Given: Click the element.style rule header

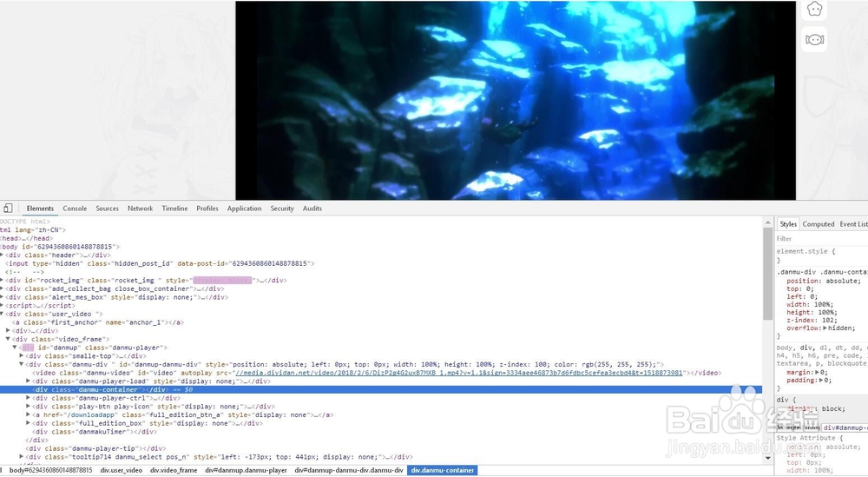Looking at the screenshot, I should tap(806, 251).
